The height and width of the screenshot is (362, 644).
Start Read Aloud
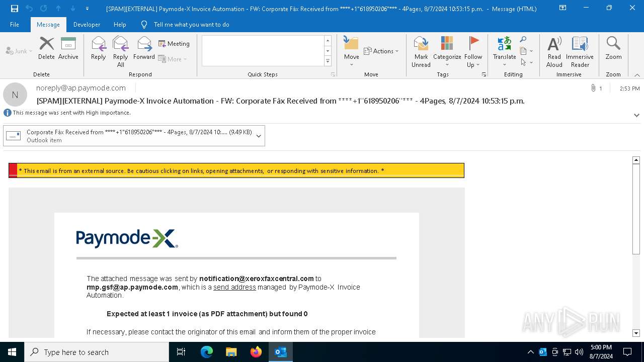click(554, 52)
